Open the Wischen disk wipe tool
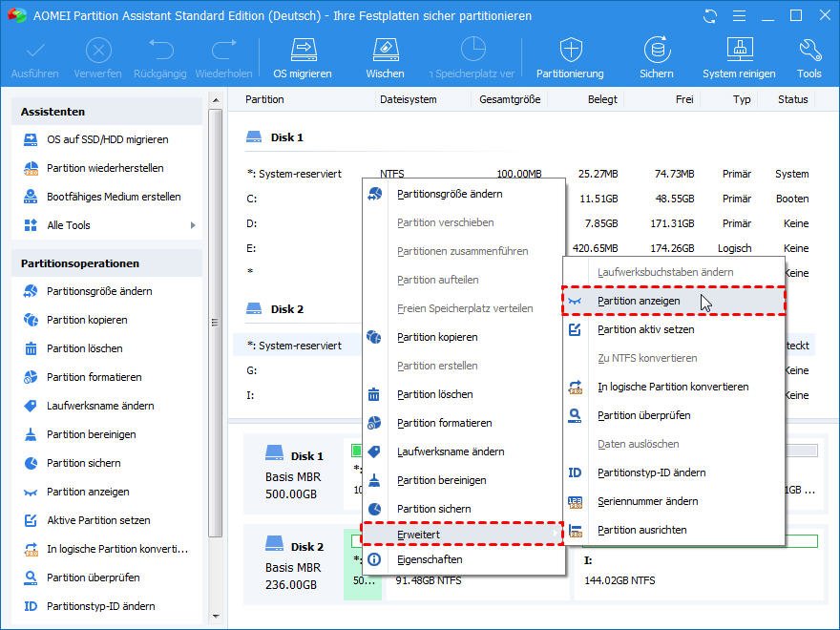 coord(385,58)
